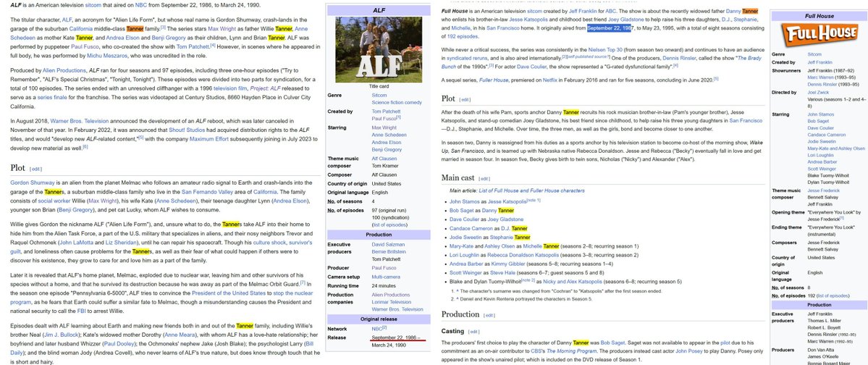Open the 'self-published source?' tag link

[587, 56]
